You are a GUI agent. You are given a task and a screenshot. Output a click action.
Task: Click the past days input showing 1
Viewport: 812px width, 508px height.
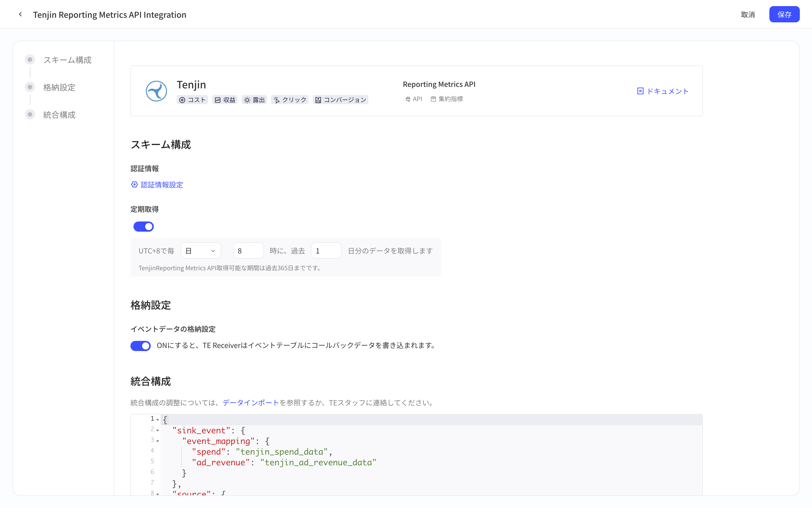coord(326,251)
